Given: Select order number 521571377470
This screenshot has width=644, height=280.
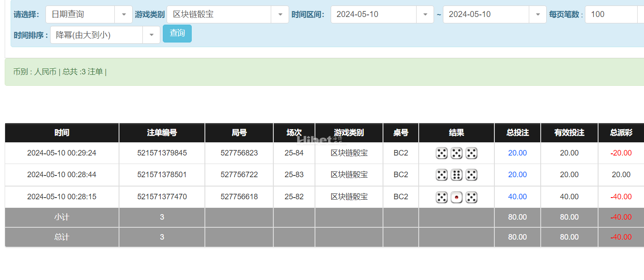Looking at the screenshot, I should [x=162, y=197].
